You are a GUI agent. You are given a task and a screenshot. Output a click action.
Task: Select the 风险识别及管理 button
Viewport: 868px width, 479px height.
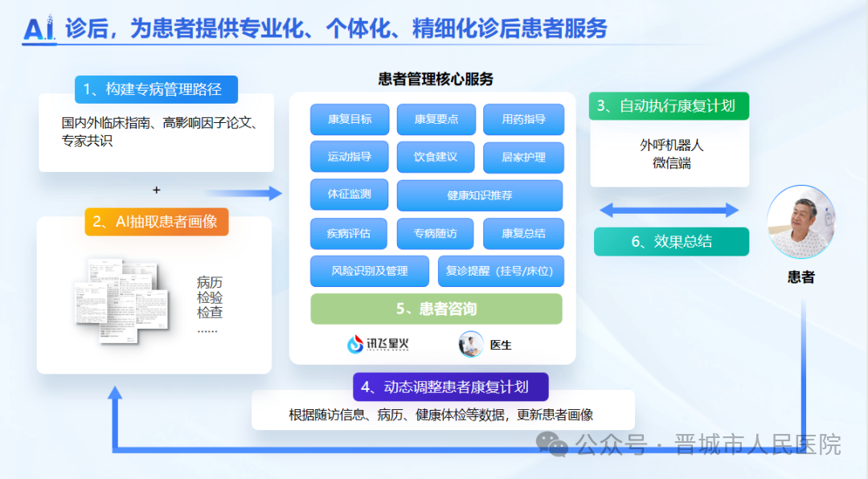pyautogui.click(x=370, y=271)
